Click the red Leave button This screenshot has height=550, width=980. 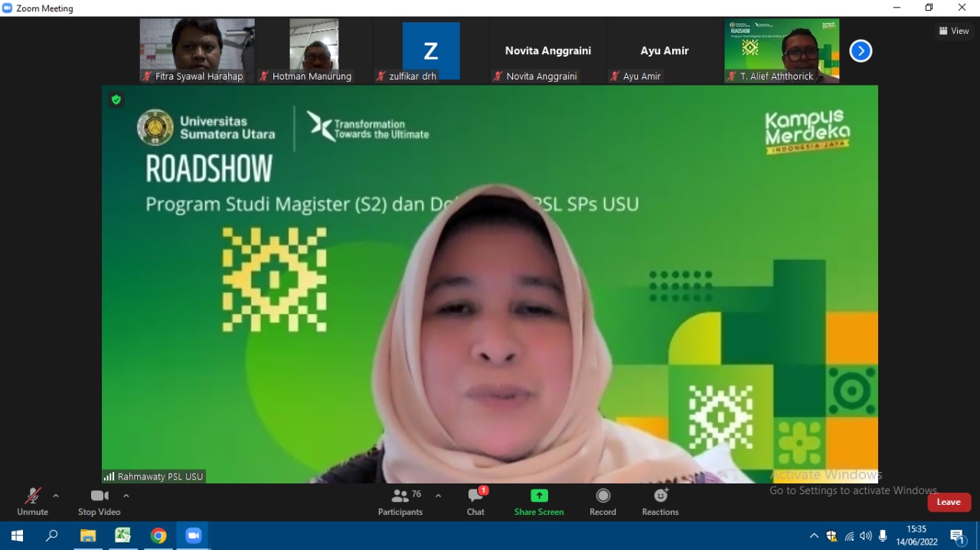coord(949,502)
